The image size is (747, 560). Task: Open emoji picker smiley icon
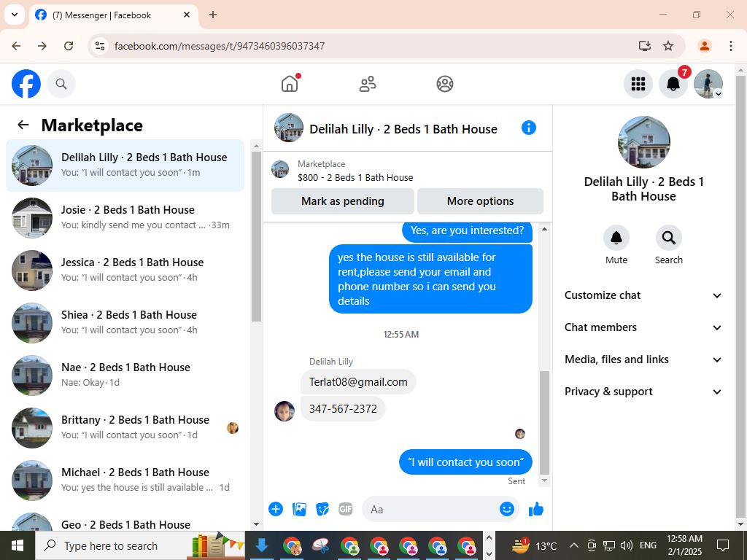tap(507, 509)
